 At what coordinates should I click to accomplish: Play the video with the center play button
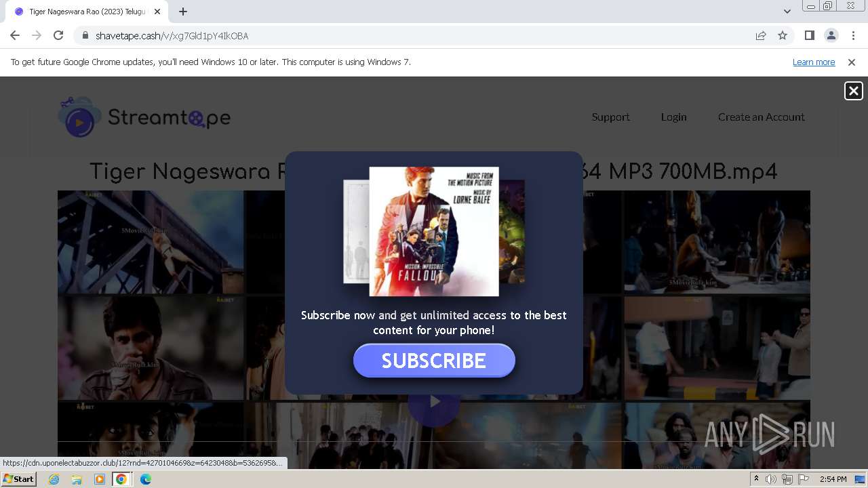434,401
